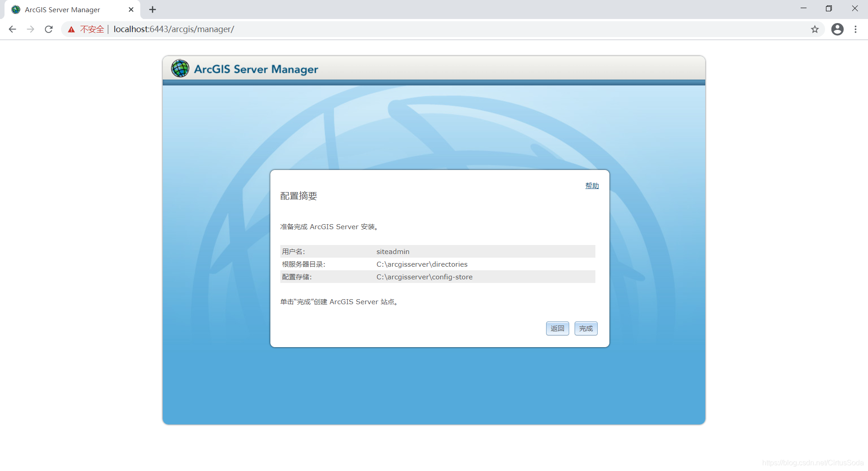The image size is (868, 471).
Task: Open Chrome's three-dot menu
Action: point(855,29)
